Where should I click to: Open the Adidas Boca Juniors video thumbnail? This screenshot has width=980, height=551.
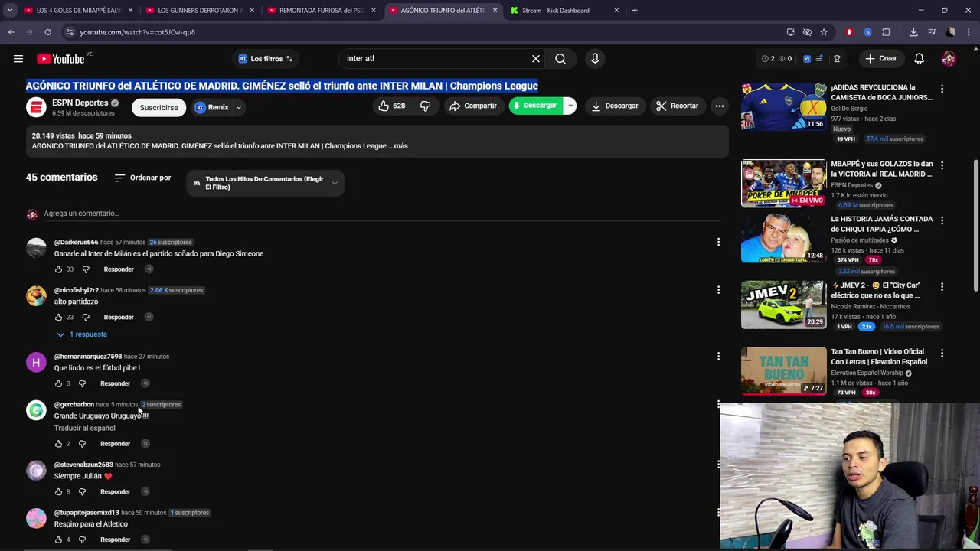[x=783, y=106]
